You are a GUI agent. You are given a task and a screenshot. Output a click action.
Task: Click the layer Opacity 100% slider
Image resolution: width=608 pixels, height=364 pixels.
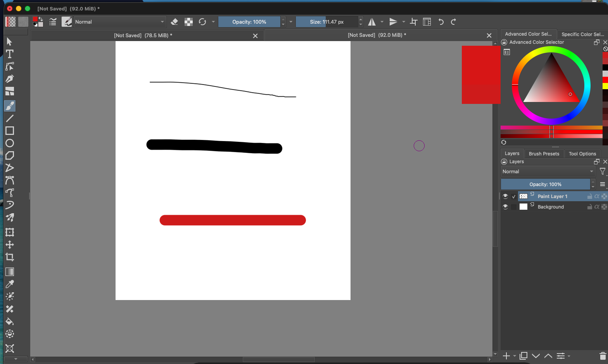(546, 184)
